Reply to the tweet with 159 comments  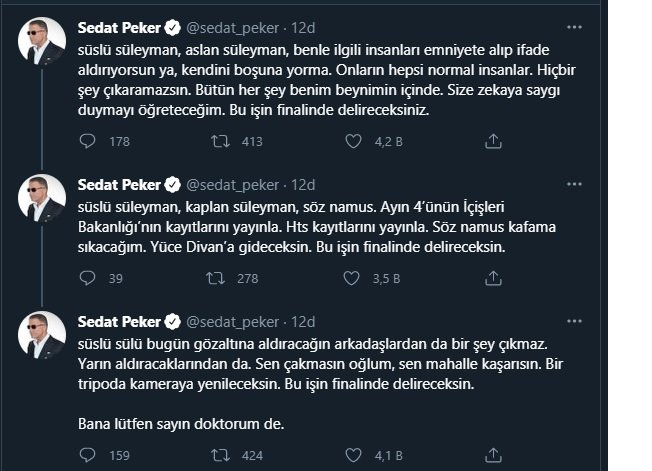(87, 455)
